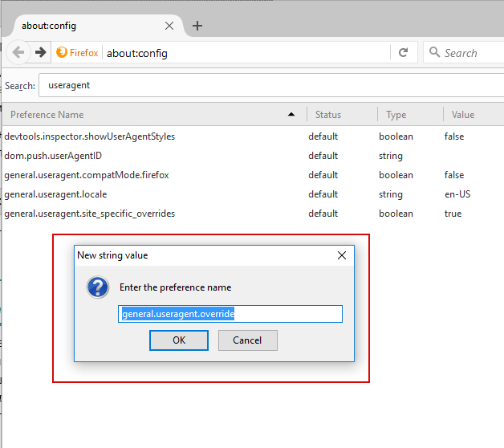504x448 pixels.
Task: Click string type of dom.push.userAgentID
Action: click(391, 156)
